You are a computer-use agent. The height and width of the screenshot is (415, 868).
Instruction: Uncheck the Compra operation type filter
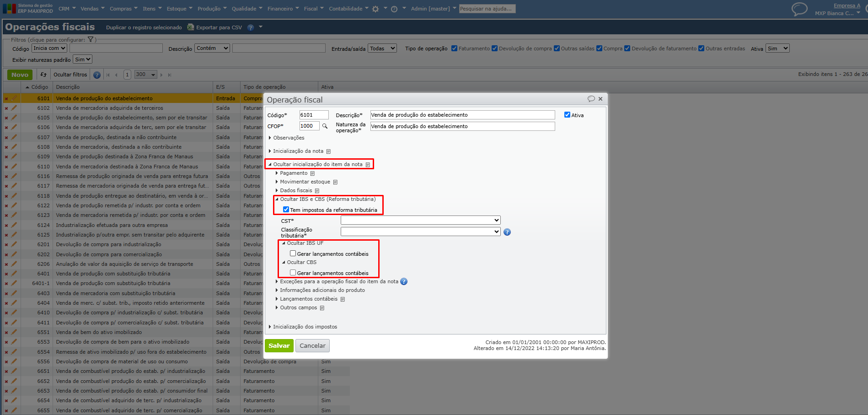(x=599, y=49)
